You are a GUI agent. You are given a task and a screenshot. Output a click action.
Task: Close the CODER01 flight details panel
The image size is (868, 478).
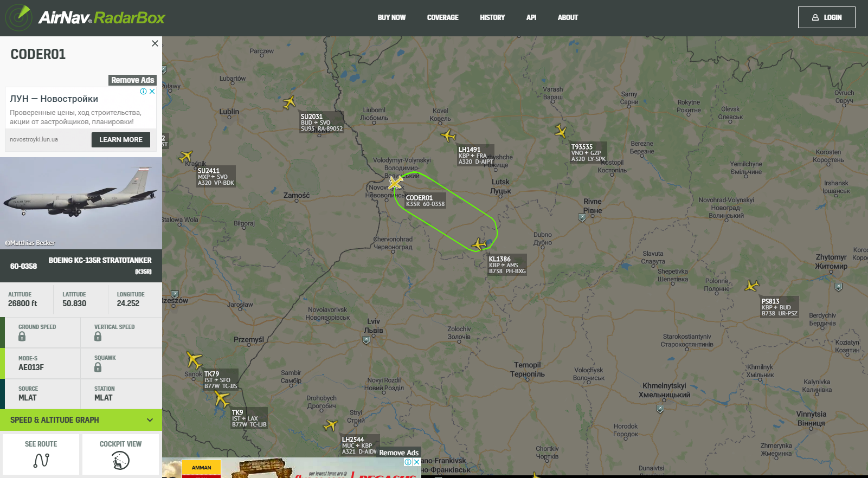pos(155,43)
